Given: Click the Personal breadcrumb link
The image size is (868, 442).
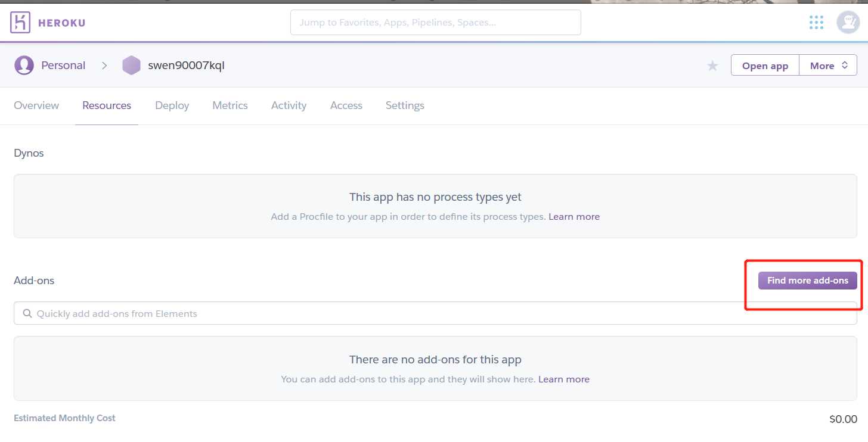Looking at the screenshot, I should click(x=63, y=66).
